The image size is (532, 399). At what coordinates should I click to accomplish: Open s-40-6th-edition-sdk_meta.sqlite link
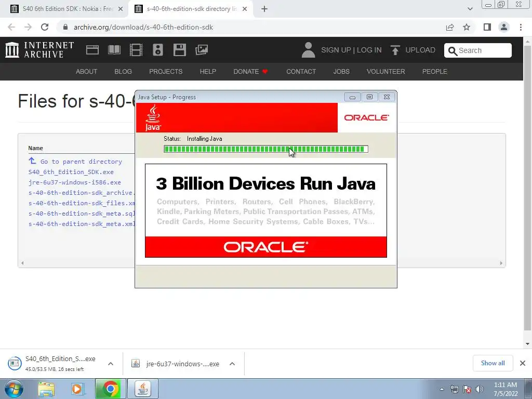(x=82, y=214)
